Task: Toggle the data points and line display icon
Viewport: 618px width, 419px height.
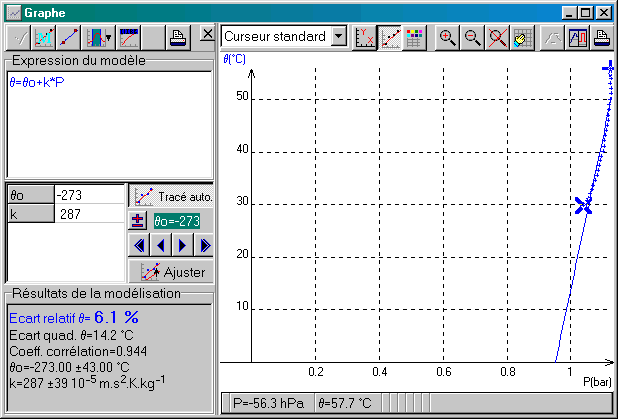Action: point(389,38)
